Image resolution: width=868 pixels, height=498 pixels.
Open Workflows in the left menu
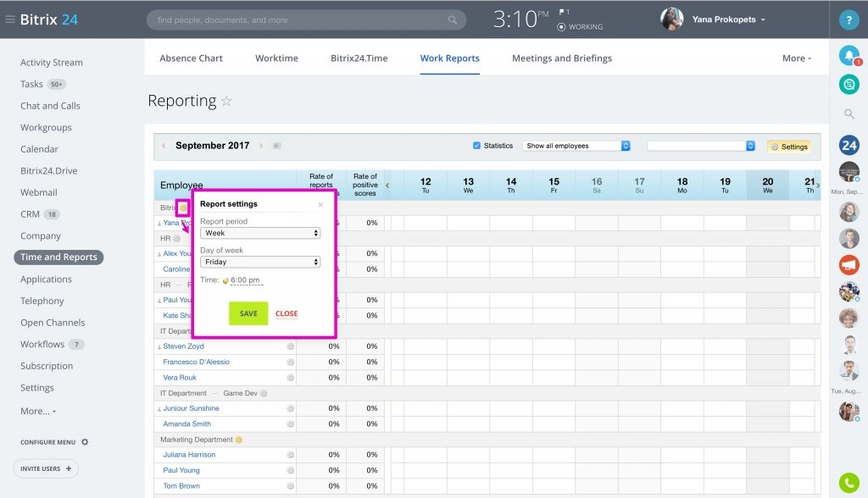[42, 344]
